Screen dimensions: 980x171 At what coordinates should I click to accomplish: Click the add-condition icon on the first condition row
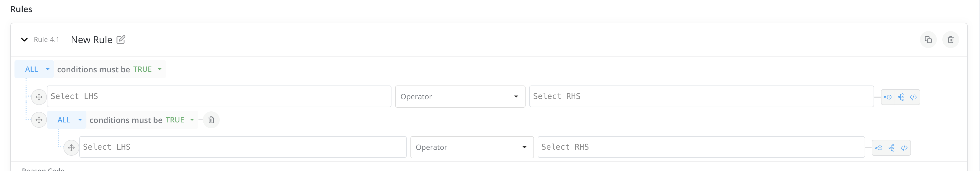888,97
